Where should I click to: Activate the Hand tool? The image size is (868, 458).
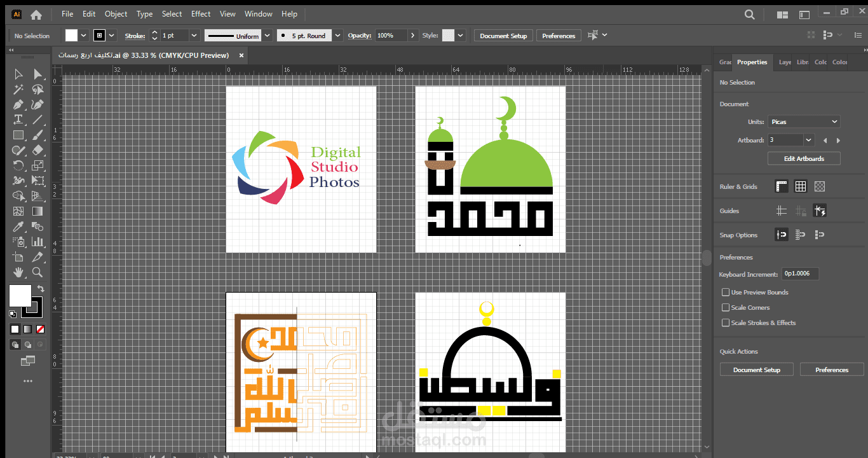coord(18,272)
